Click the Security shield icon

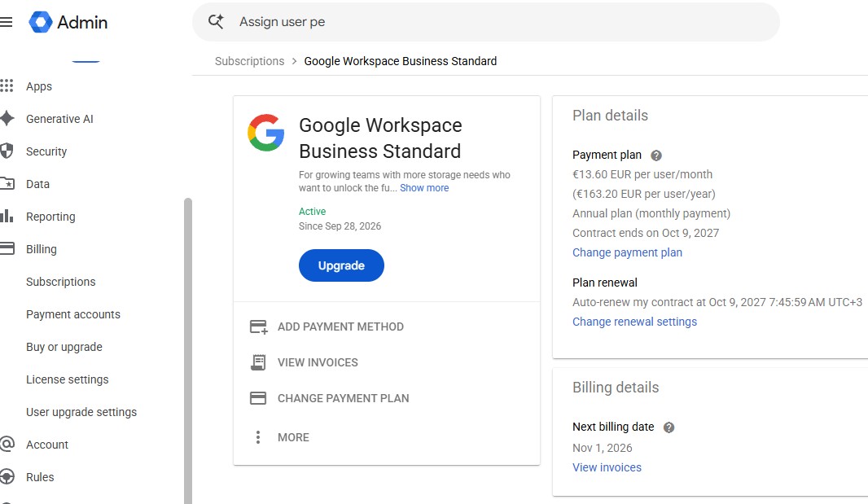pos(7,151)
